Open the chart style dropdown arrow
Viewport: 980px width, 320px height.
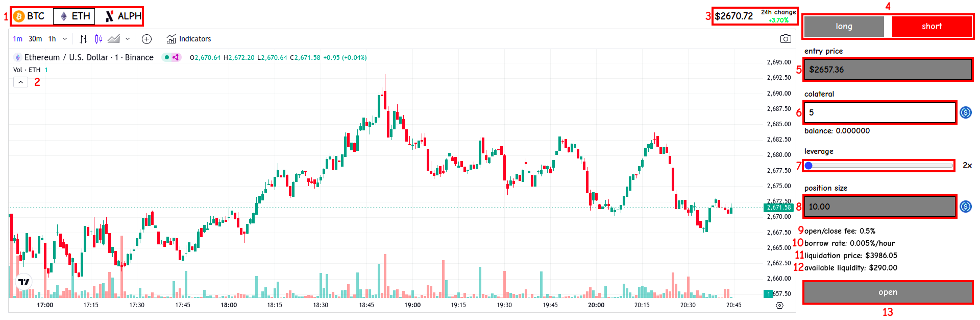click(x=128, y=39)
